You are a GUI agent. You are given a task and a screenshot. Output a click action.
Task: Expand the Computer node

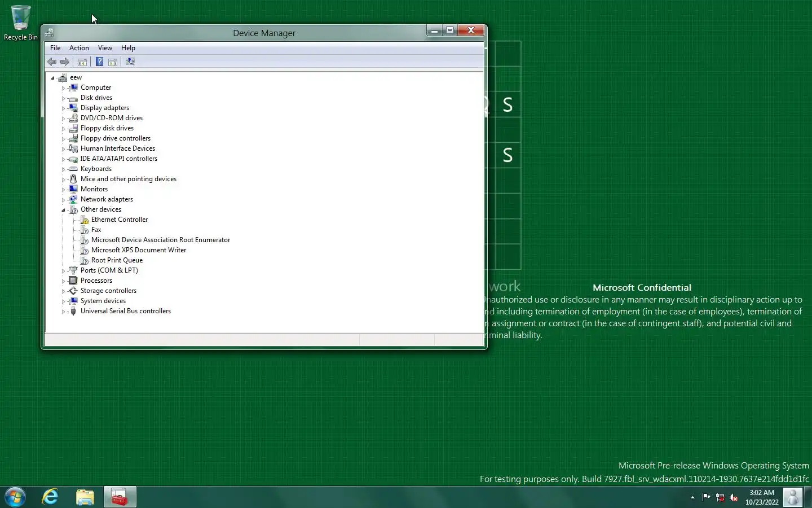[x=63, y=88]
